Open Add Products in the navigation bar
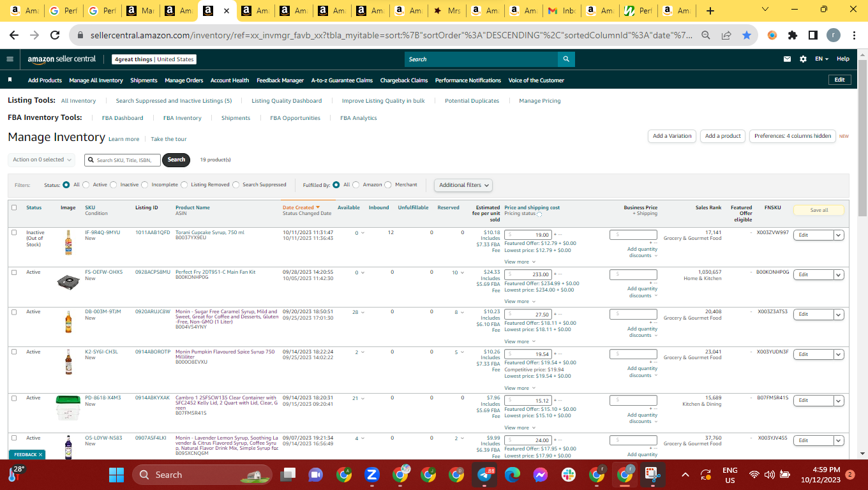The height and width of the screenshot is (490, 868). coord(45,80)
